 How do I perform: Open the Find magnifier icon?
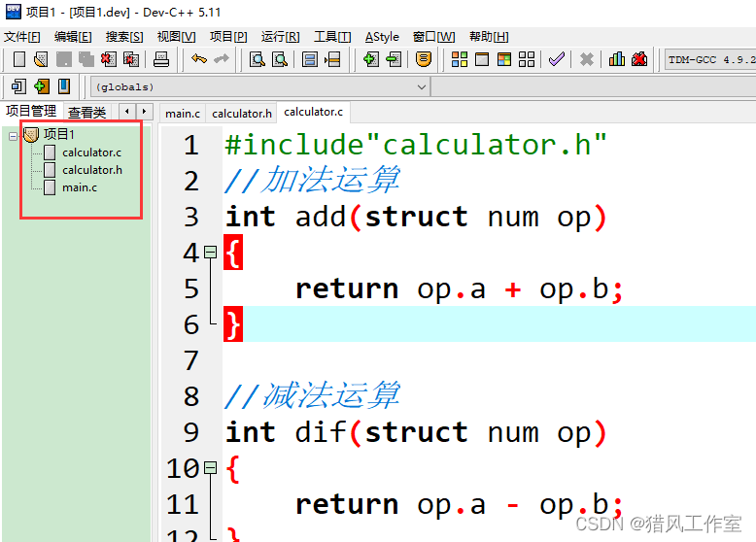[x=258, y=59]
